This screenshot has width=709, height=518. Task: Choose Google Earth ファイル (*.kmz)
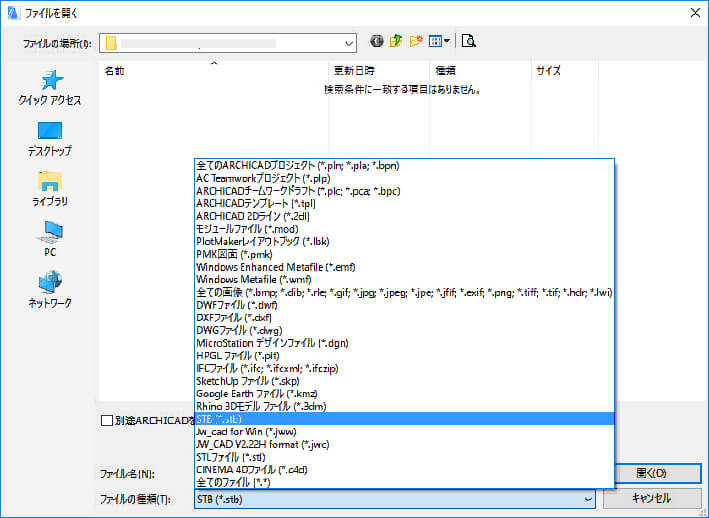click(404, 393)
